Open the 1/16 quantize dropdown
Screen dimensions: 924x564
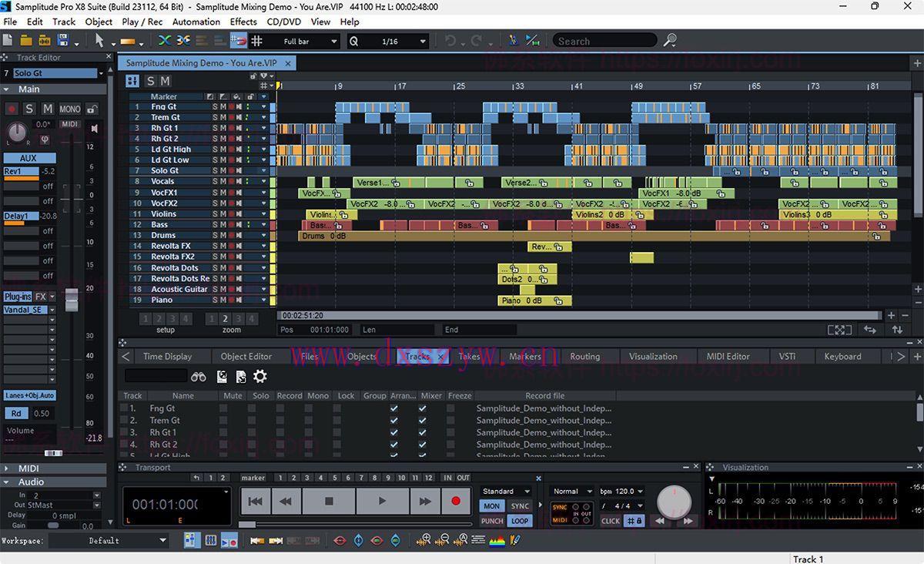(422, 42)
